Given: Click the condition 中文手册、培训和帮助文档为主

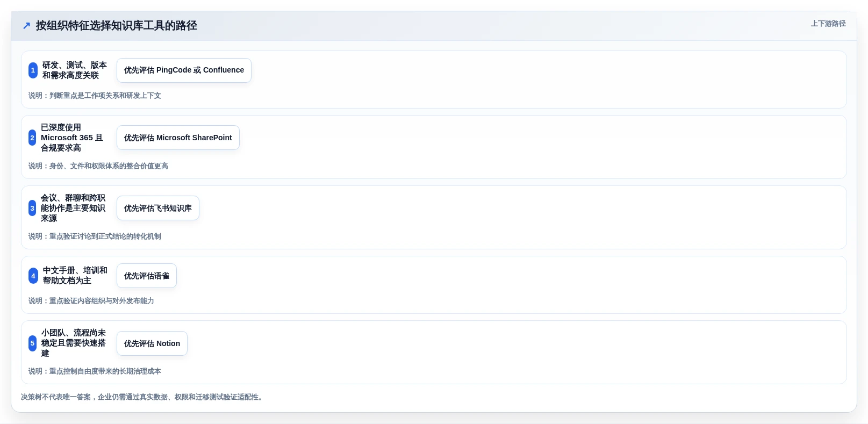Looking at the screenshot, I should 75,276.
